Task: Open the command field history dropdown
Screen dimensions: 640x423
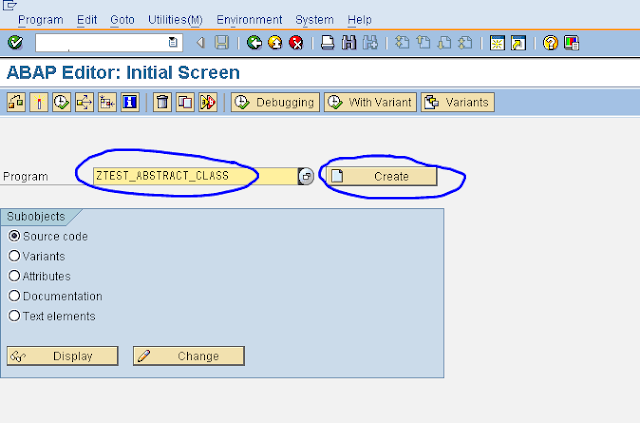Action: (x=173, y=42)
